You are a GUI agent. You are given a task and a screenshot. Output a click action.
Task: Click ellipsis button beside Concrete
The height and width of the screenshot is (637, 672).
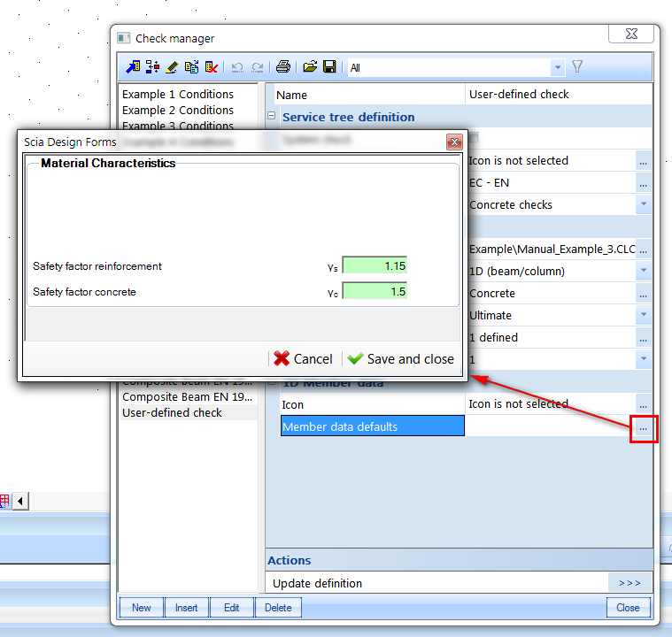[644, 294]
